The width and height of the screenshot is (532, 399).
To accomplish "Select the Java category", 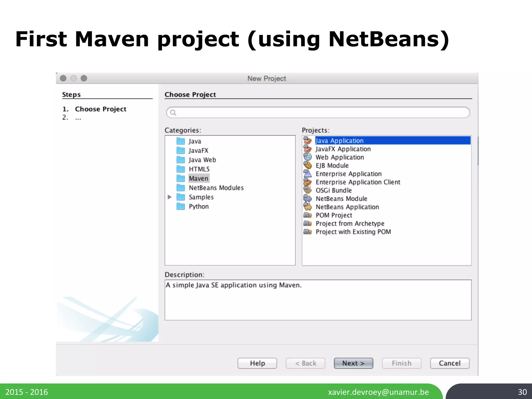I will (195, 141).
